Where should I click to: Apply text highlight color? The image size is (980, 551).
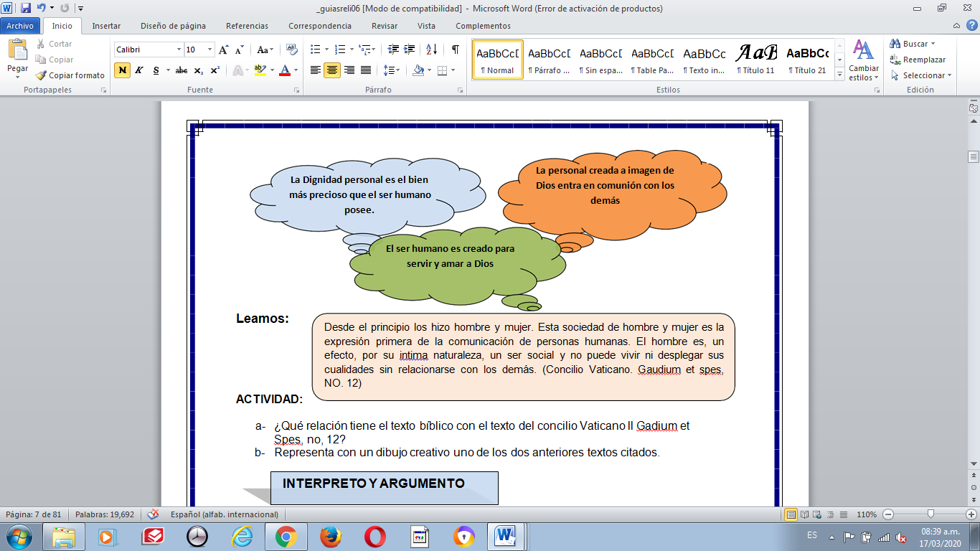[259, 70]
